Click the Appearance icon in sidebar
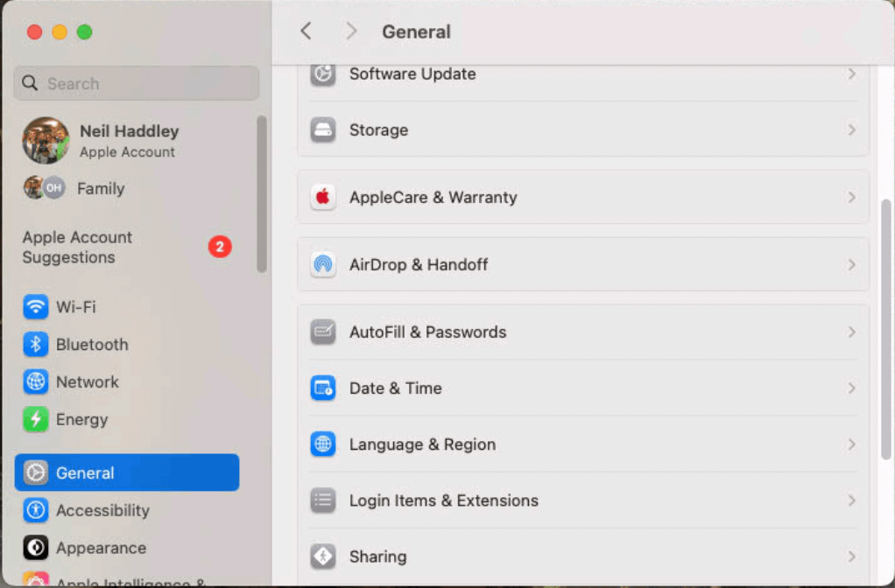The height and width of the screenshot is (588, 895). click(35, 548)
